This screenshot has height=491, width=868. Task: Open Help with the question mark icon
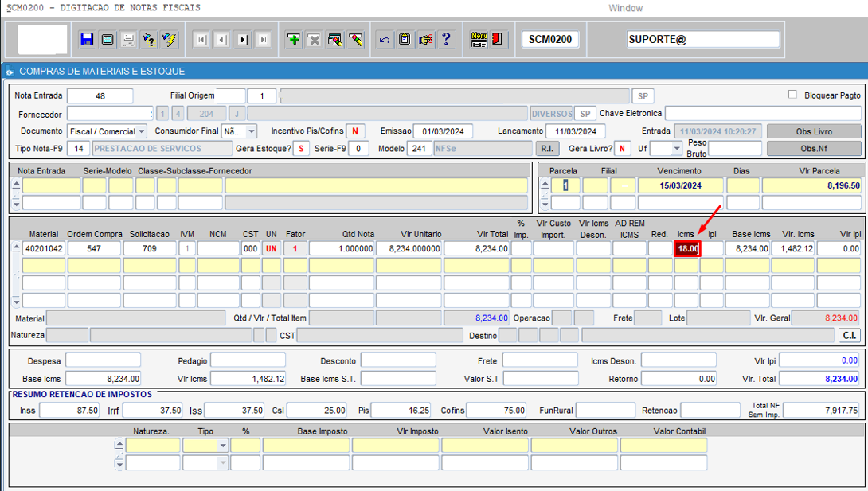tap(446, 39)
